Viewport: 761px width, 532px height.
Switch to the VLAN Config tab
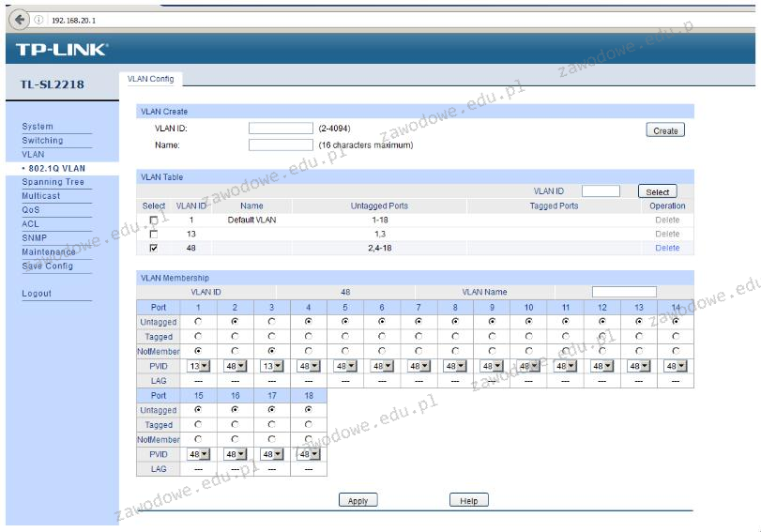(x=150, y=79)
